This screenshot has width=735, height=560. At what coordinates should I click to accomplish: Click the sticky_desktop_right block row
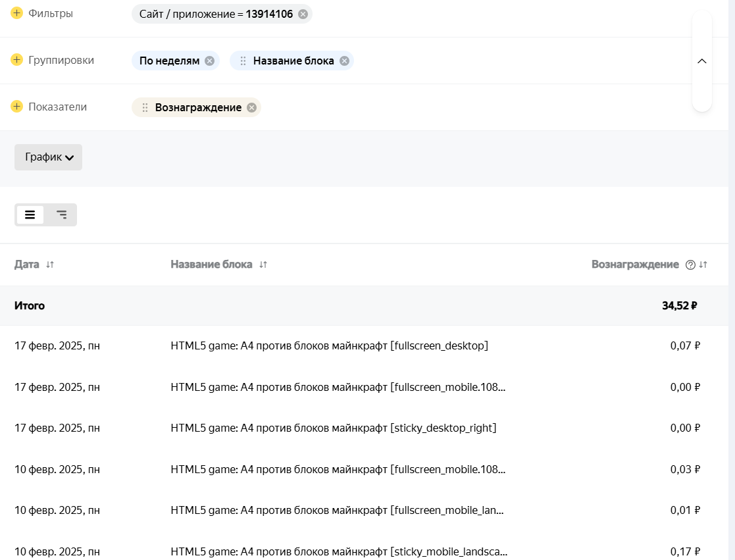pyautogui.click(x=333, y=428)
